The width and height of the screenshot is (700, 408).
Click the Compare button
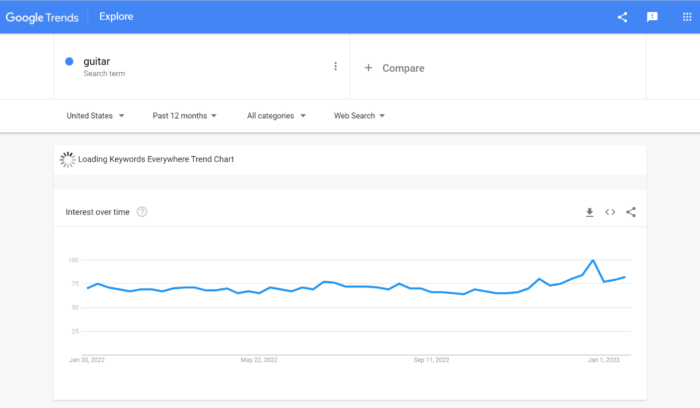click(403, 68)
